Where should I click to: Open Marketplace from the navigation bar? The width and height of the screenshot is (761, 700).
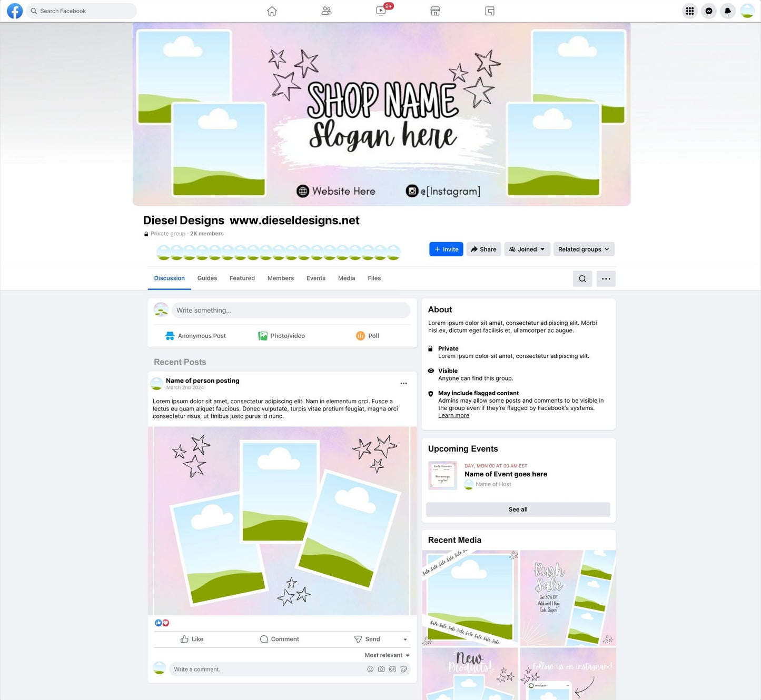coord(435,11)
